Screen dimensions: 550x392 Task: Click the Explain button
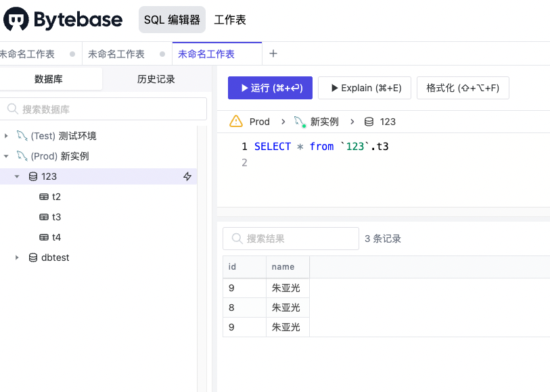[365, 88]
